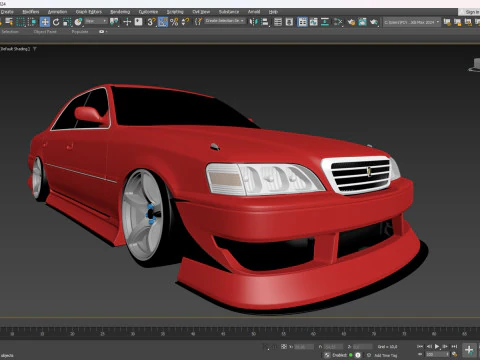This screenshot has height=360, width=480.
Task: Open reference coordinate system View dropdown
Action: 96,21
